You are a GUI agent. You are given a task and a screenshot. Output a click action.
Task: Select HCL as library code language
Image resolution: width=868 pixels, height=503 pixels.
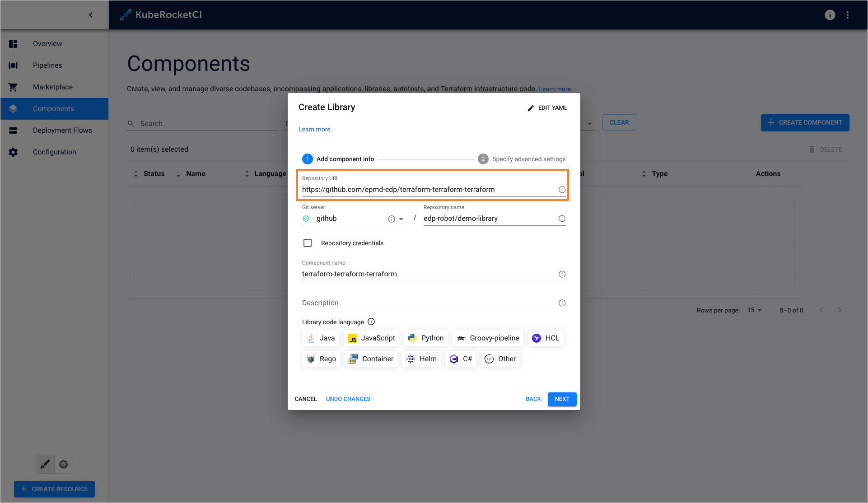546,338
